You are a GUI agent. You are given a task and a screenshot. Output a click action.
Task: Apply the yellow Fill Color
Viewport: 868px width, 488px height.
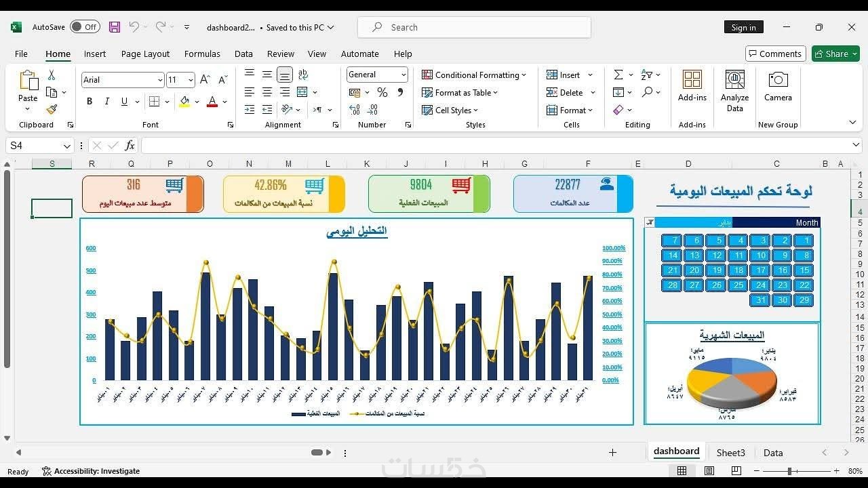coord(184,102)
